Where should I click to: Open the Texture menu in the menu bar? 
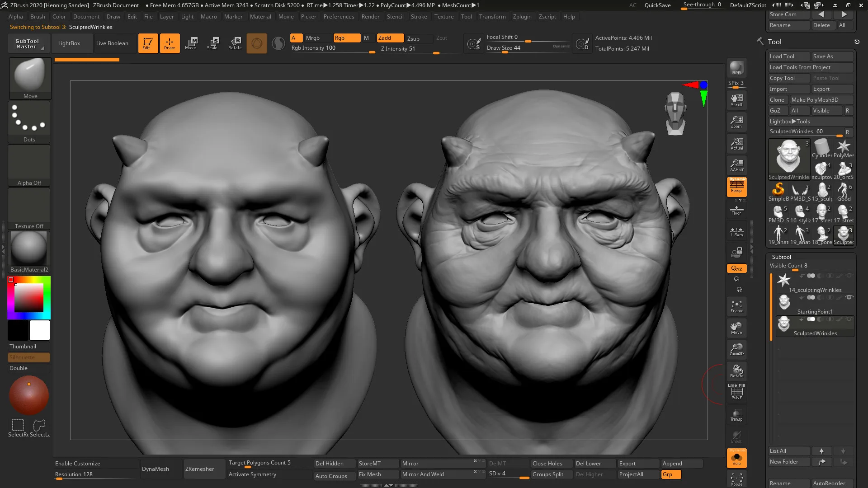[x=443, y=17]
